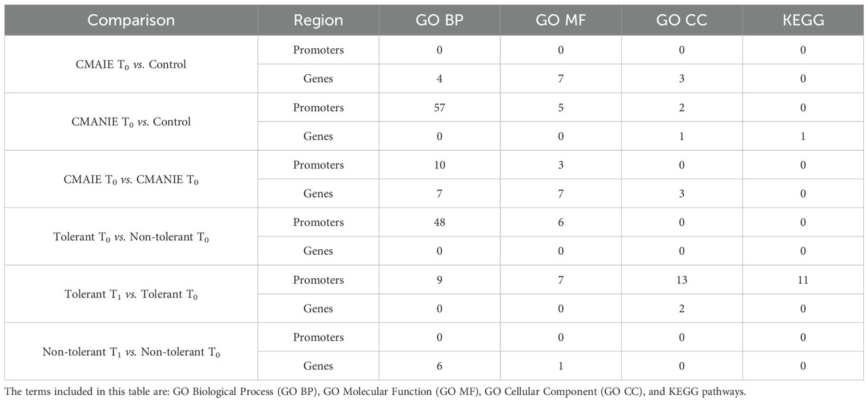Select CMAIE T0 vs. CMANIE T0 label
Viewport: 868px width, 402px height.
(x=131, y=180)
